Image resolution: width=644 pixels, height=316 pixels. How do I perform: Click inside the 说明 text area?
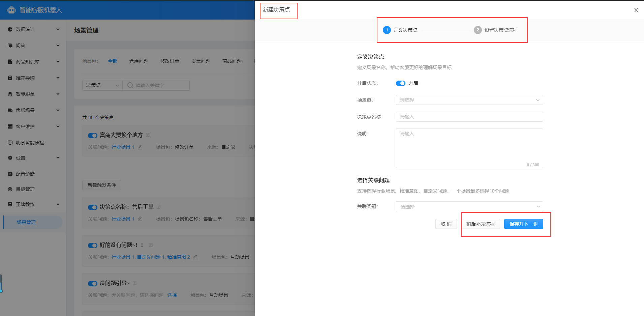pos(469,148)
